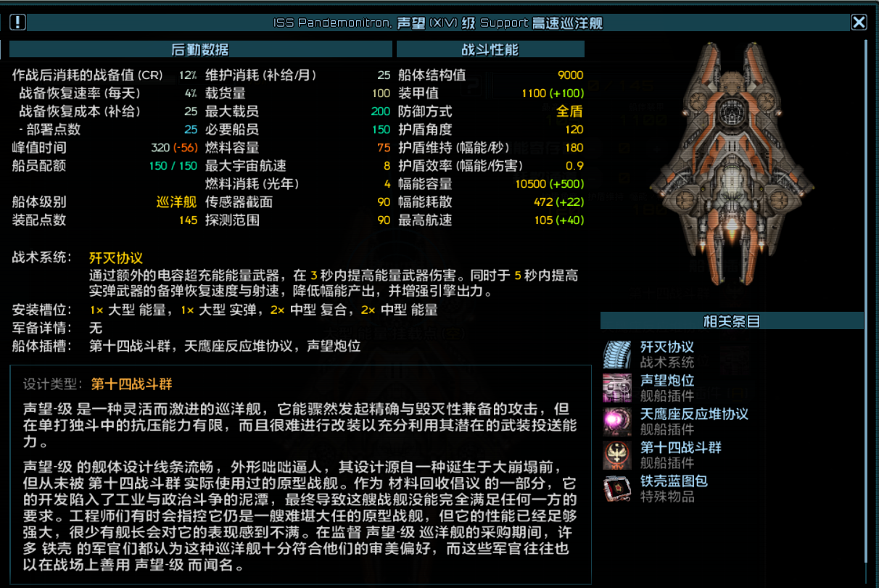Click the ordnance points value 145
This screenshot has height=588, width=879.
tap(189, 220)
